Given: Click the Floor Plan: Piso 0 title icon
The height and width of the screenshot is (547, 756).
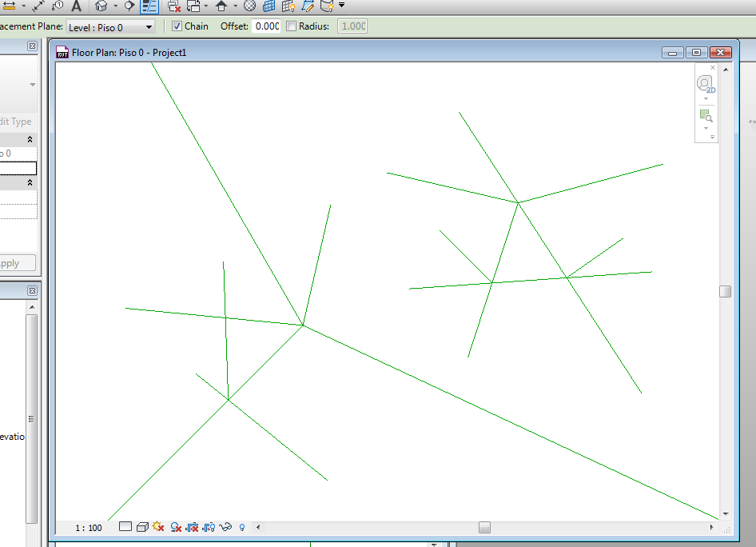Looking at the screenshot, I should coord(62,52).
